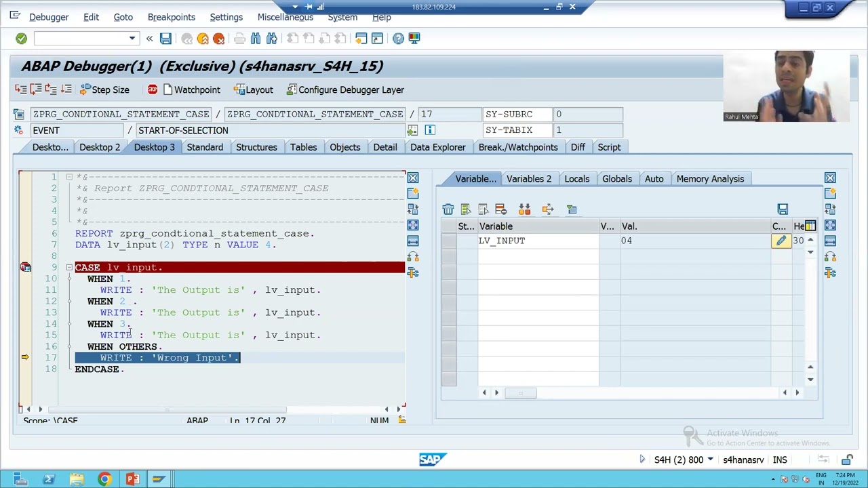Toggle breakpoint marker at line 9
The height and width of the screenshot is (488, 868).
pyautogui.click(x=25, y=267)
